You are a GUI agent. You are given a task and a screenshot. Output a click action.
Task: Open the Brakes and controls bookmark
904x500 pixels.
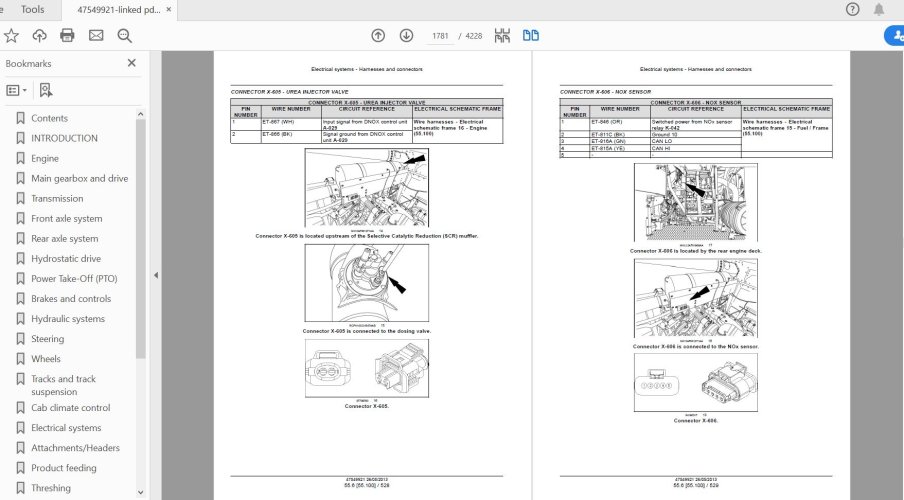click(x=71, y=299)
